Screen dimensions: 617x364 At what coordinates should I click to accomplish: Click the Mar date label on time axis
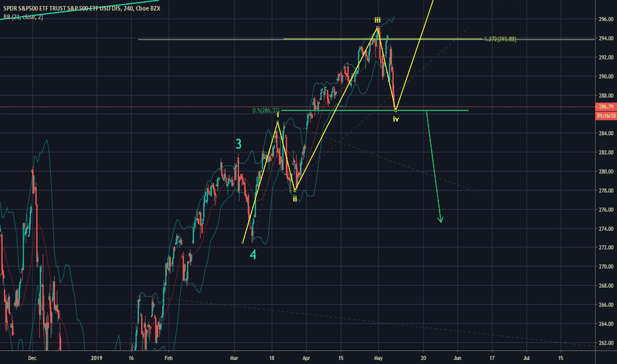[234, 358]
